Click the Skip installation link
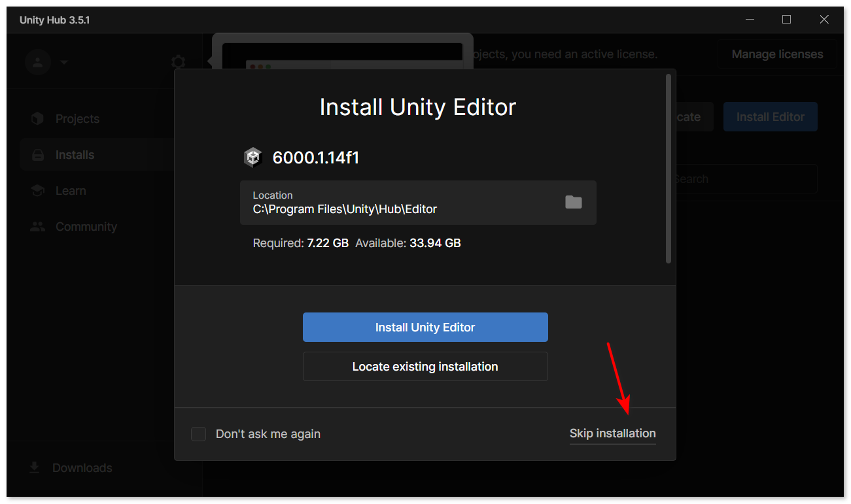This screenshot has height=504, width=851. pos(613,433)
